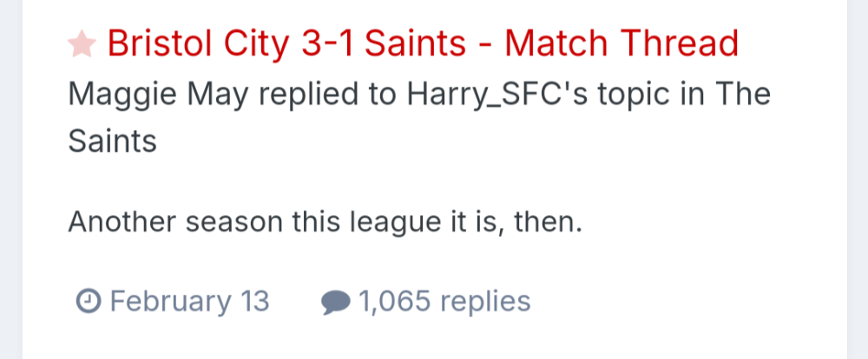Click the speech bubble icon before replies count
Viewport: 868px width, 359px height.
tap(335, 302)
